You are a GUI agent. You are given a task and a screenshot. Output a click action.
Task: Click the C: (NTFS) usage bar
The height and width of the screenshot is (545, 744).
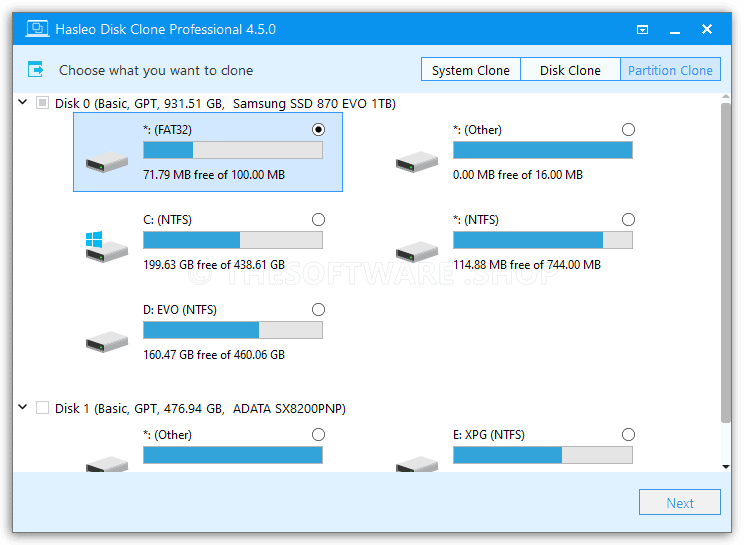coord(232,240)
